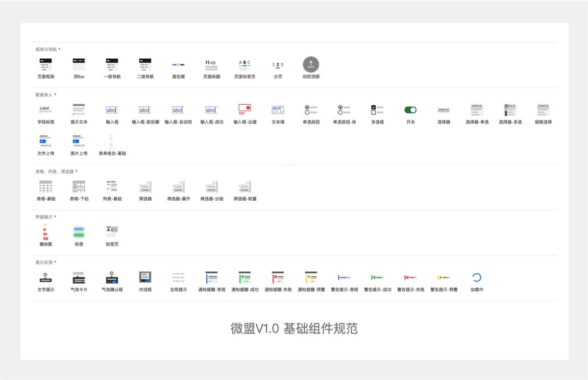Select the 筛选器-轻量 filter icon
Viewport: 588px width, 380px height.
tap(245, 187)
